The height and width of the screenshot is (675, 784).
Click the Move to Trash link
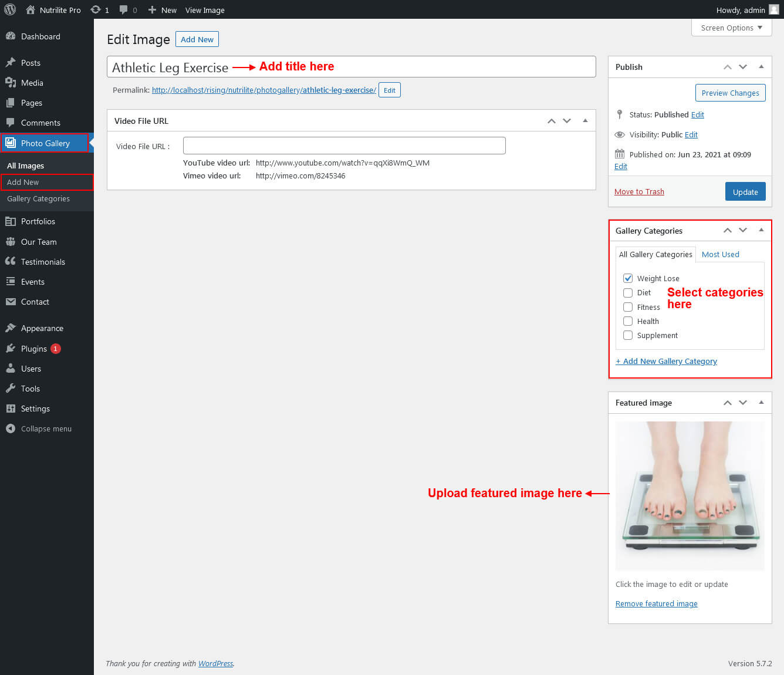(639, 191)
